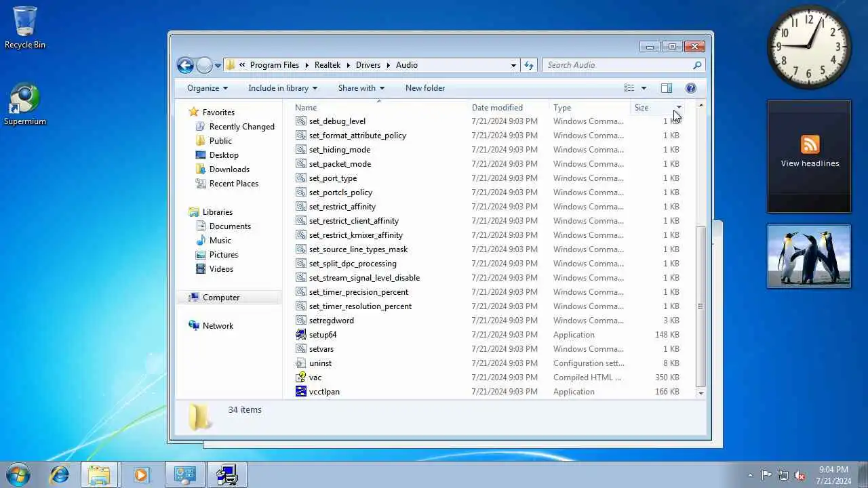Select Computer in the navigation pane

(x=221, y=298)
